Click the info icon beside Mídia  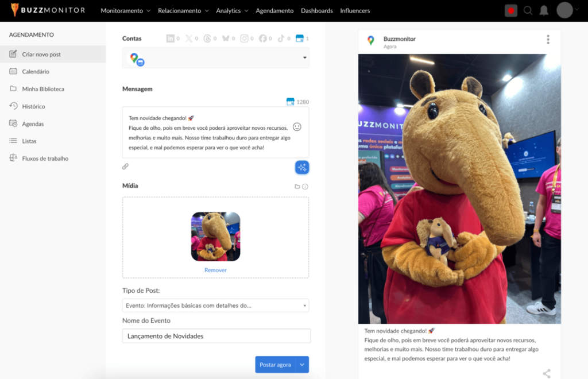point(305,187)
